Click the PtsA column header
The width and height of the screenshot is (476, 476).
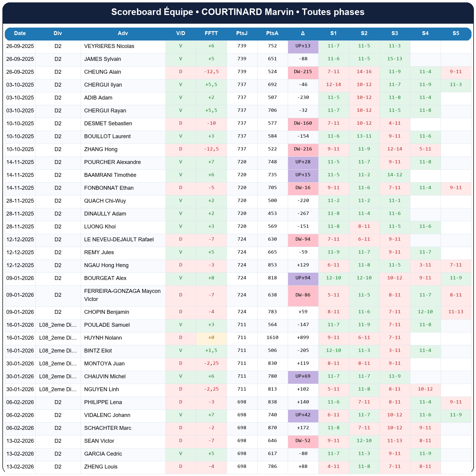point(272,33)
